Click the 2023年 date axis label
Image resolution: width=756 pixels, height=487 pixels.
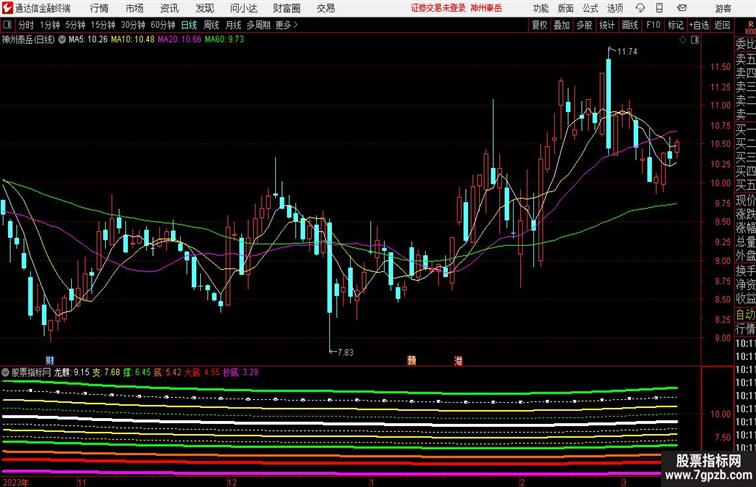coord(15,482)
